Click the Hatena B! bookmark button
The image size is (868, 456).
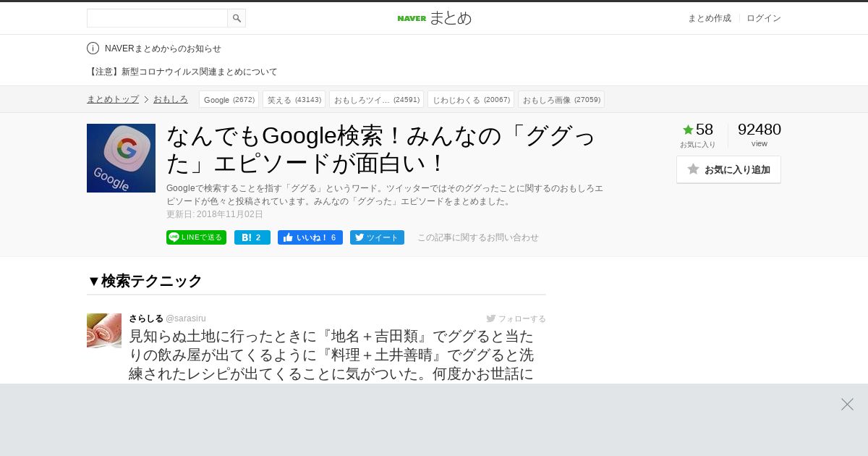pyautogui.click(x=252, y=237)
